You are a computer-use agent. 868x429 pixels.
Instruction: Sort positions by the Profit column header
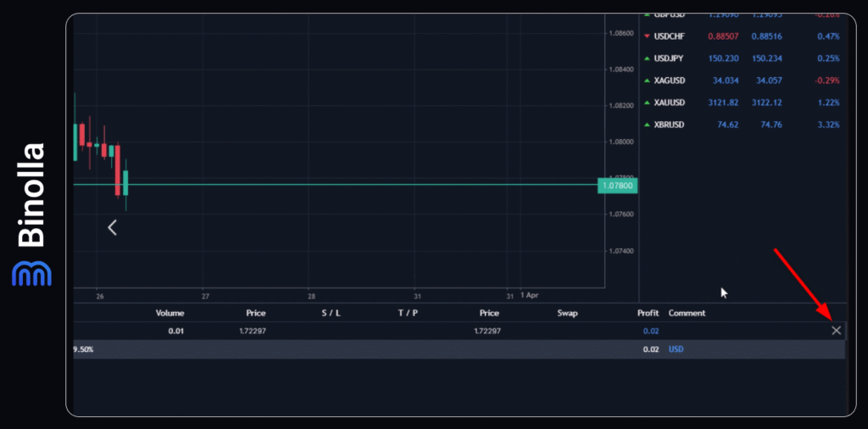click(648, 313)
